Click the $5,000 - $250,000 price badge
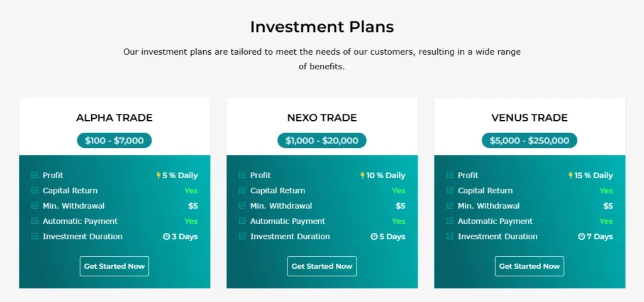The height and width of the screenshot is (302, 644). [x=530, y=140]
